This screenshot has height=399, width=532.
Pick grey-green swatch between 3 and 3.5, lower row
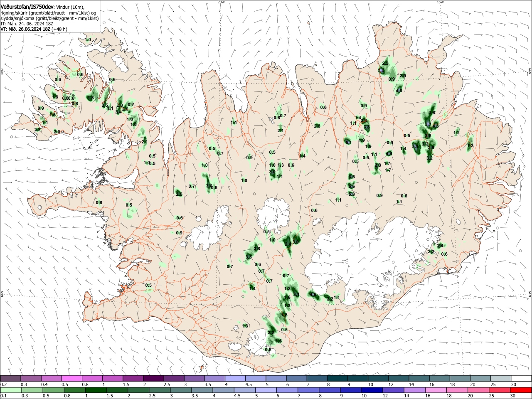(x=181, y=390)
